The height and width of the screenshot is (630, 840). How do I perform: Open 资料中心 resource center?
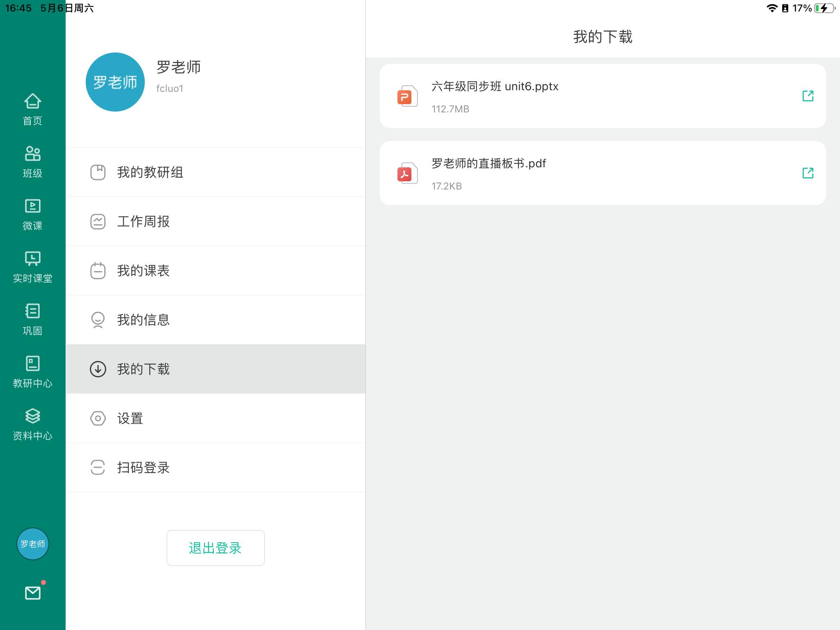pos(32,425)
